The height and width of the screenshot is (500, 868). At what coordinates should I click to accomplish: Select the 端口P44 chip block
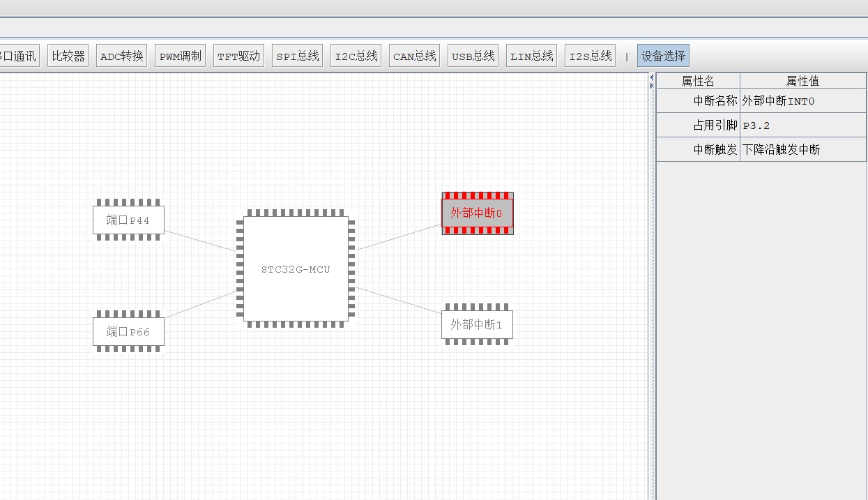point(129,220)
